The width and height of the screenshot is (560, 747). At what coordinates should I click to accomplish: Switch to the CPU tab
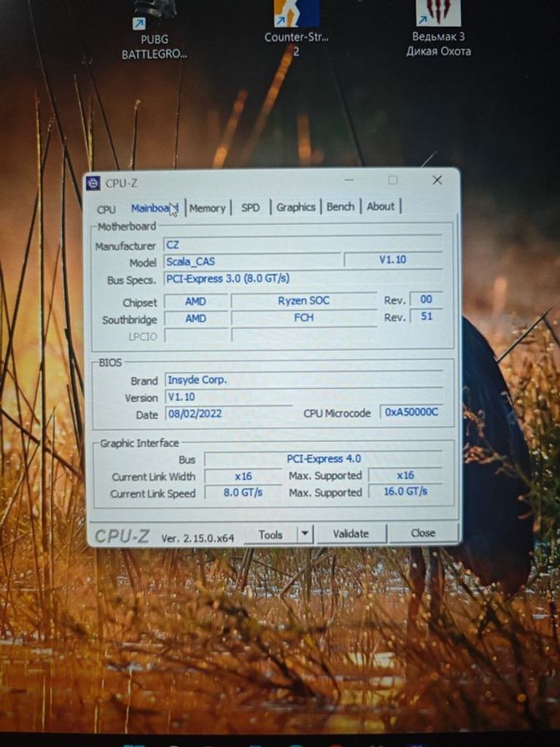click(106, 209)
